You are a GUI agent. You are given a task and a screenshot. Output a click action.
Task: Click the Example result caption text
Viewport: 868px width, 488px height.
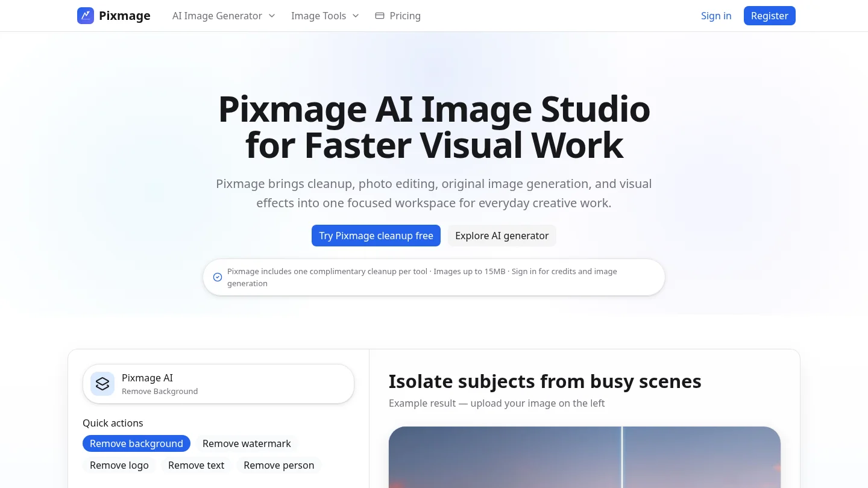point(497,403)
